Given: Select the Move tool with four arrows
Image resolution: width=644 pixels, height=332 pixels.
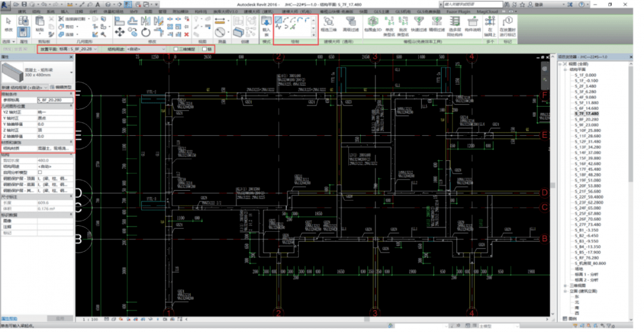Looking at the screenshot, I should click(x=119, y=32).
